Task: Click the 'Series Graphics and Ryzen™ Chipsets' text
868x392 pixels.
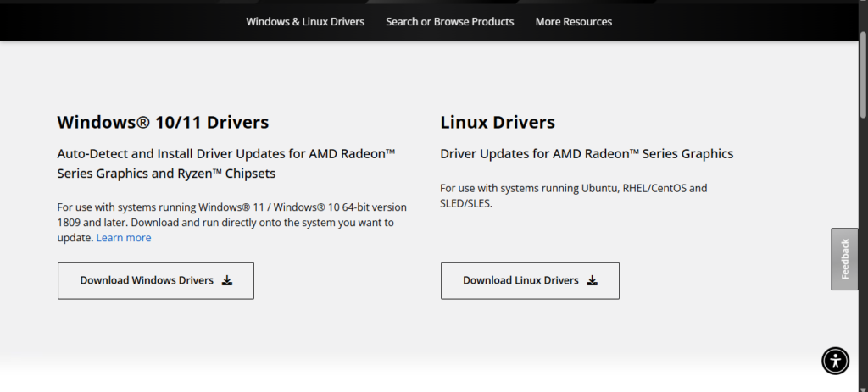Action: tap(166, 174)
